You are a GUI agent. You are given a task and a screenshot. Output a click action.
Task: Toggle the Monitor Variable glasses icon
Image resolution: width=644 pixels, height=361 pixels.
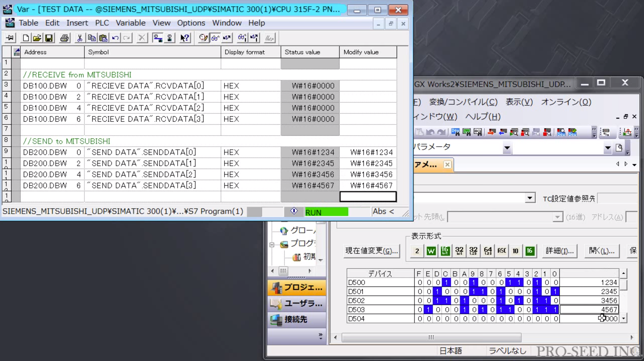pos(215,38)
